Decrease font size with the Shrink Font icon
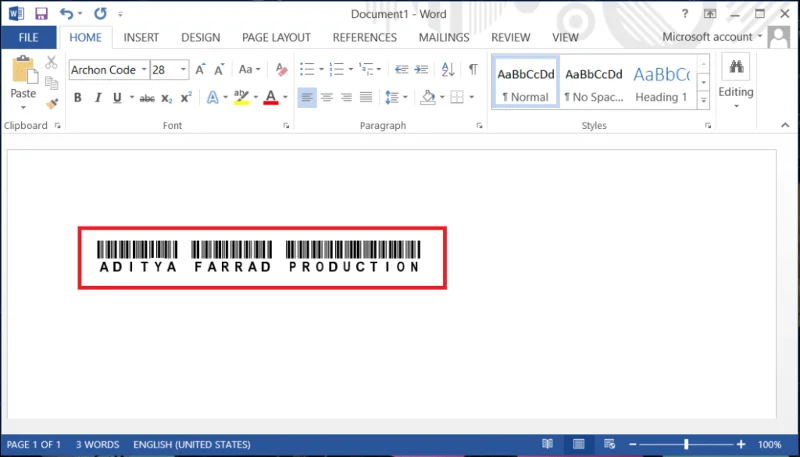Viewport: 800px width, 457px height. [219, 69]
